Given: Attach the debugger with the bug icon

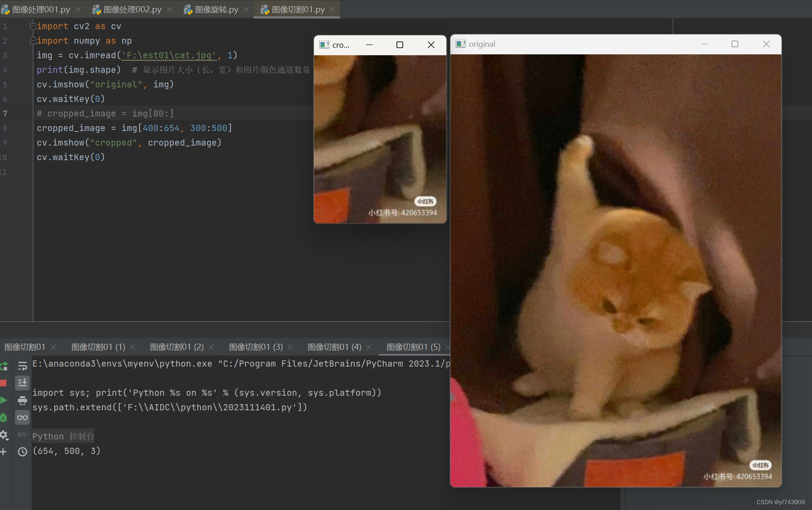Looking at the screenshot, I should [x=4, y=417].
